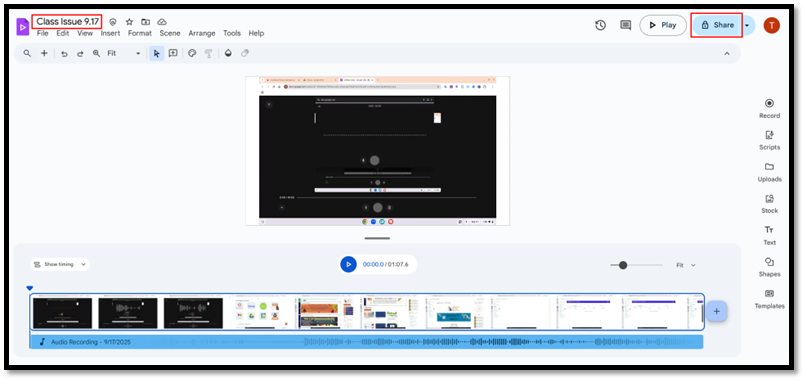Play the timeline with blue play button
This screenshot has width=805, height=381.
[348, 264]
